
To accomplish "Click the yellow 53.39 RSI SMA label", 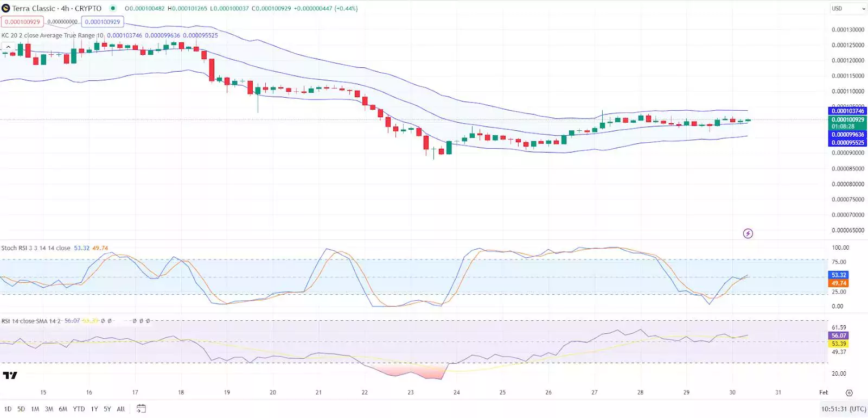I will (839, 344).
